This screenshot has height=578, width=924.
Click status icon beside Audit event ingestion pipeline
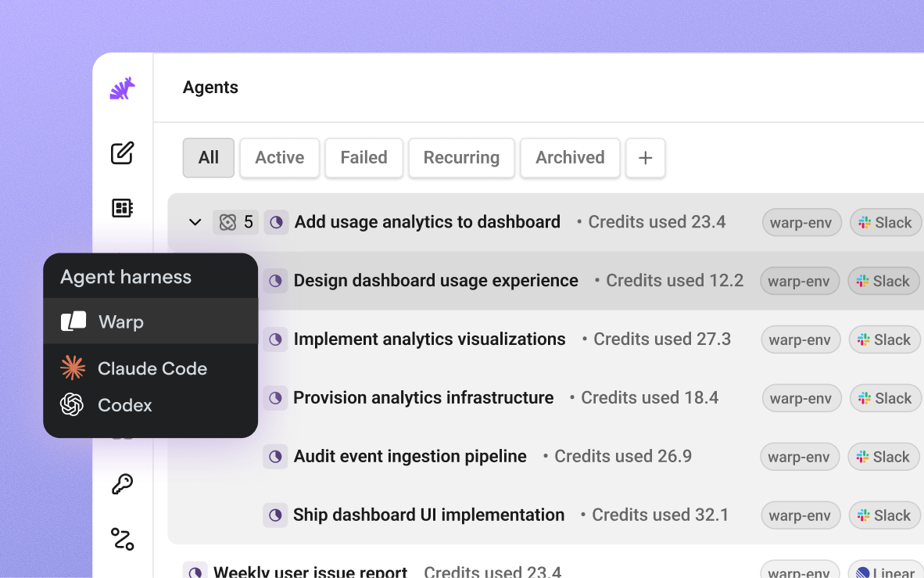tap(275, 457)
